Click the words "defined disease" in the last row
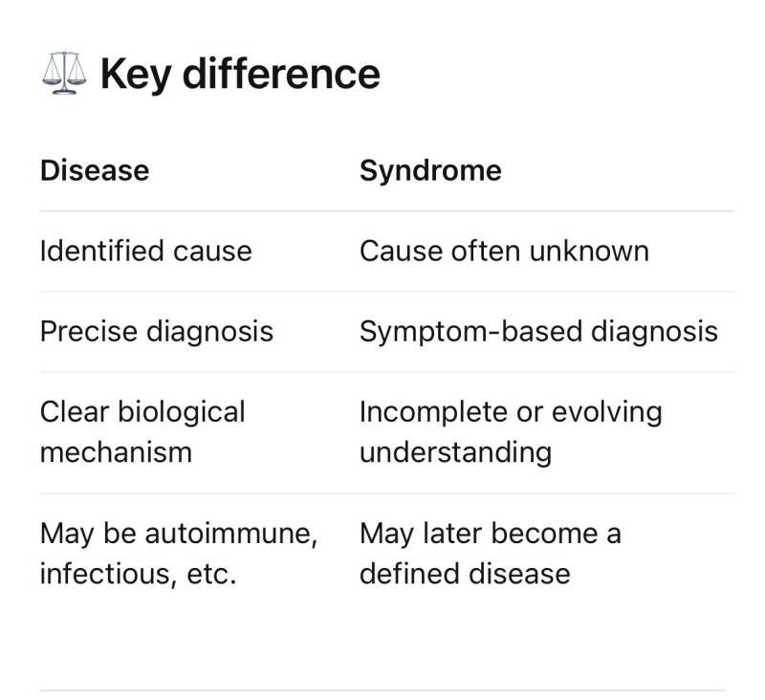The width and height of the screenshot is (765, 700). click(x=465, y=574)
